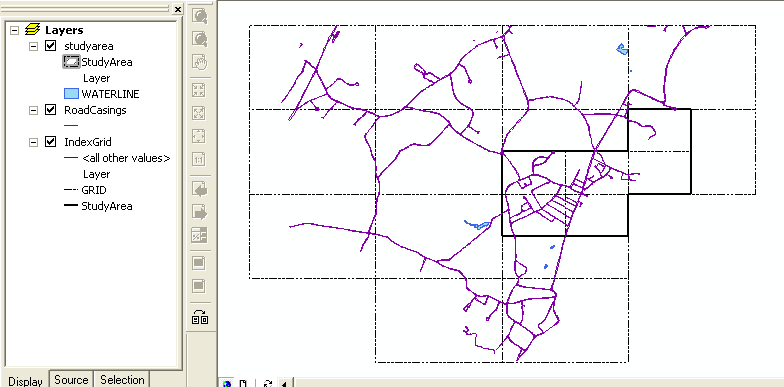784x387 pixels.
Task: Click the zoom to 100% 1:1 icon
Action: [199, 160]
